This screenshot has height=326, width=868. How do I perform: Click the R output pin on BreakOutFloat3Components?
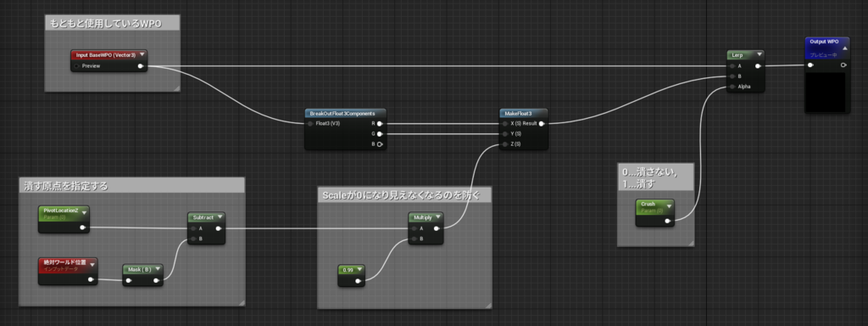click(x=380, y=124)
